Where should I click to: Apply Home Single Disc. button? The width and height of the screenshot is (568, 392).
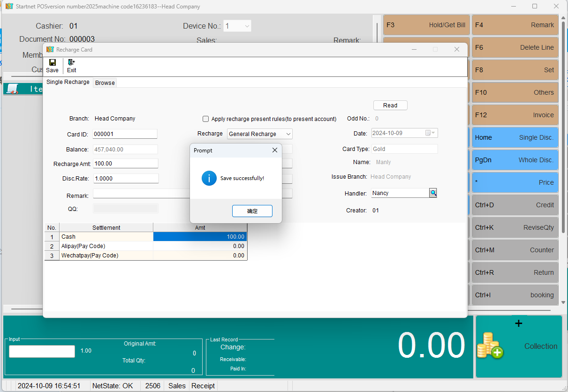(x=515, y=137)
